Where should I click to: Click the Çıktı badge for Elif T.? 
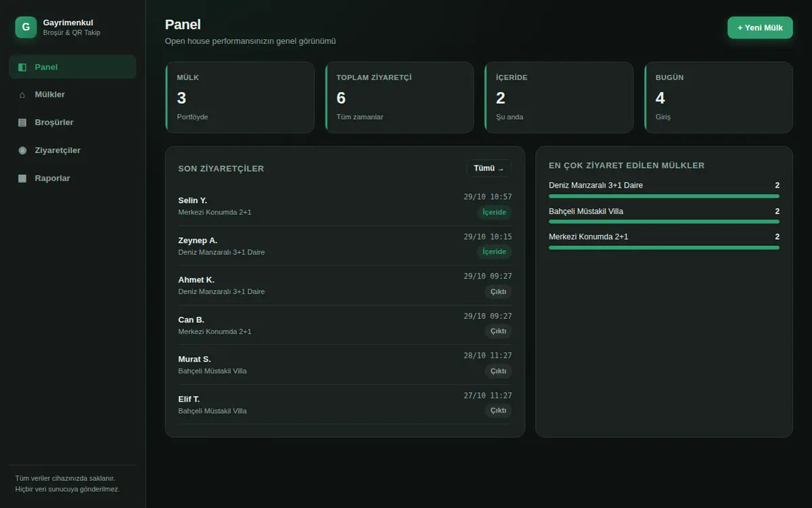point(498,410)
